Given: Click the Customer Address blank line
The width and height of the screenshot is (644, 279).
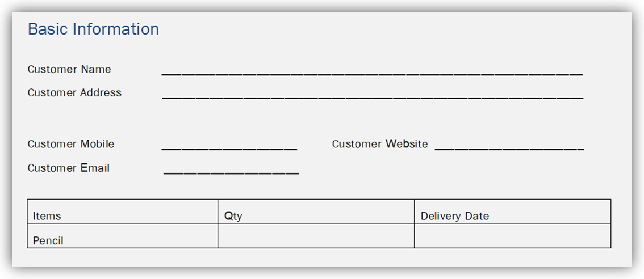Looking at the screenshot, I should pos(373,98).
